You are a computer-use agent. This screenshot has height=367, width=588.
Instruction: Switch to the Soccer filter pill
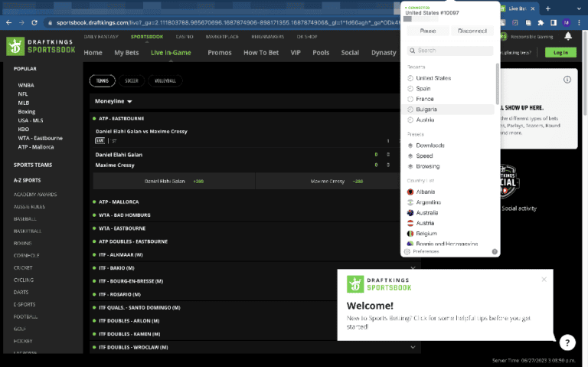132,80
